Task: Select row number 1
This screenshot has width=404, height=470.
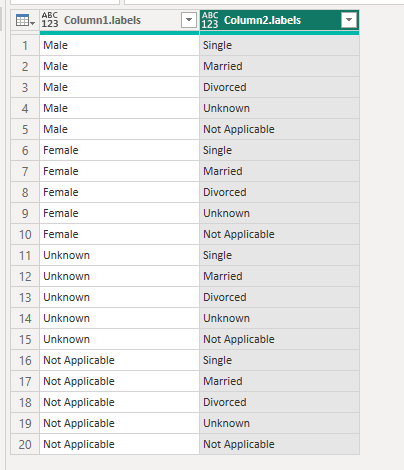Action: coord(25,45)
